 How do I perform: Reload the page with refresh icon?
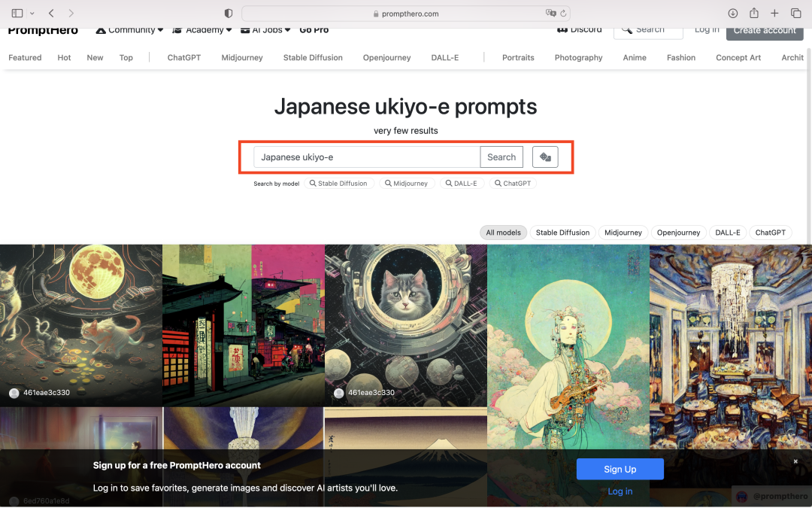pos(563,14)
